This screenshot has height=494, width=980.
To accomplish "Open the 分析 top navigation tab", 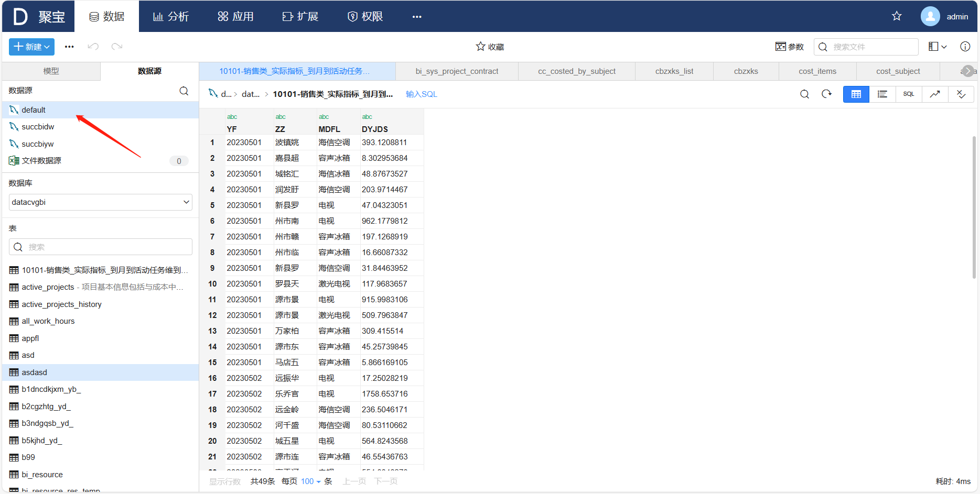I will (x=171, y=16).
